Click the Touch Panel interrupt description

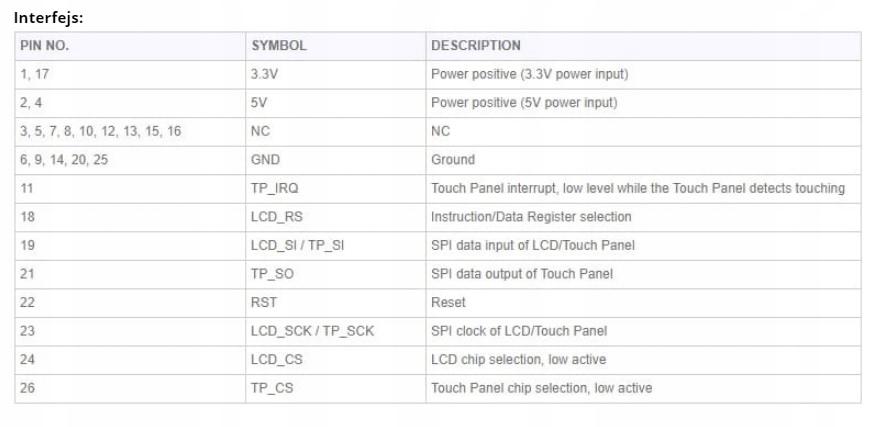(637, 188)
